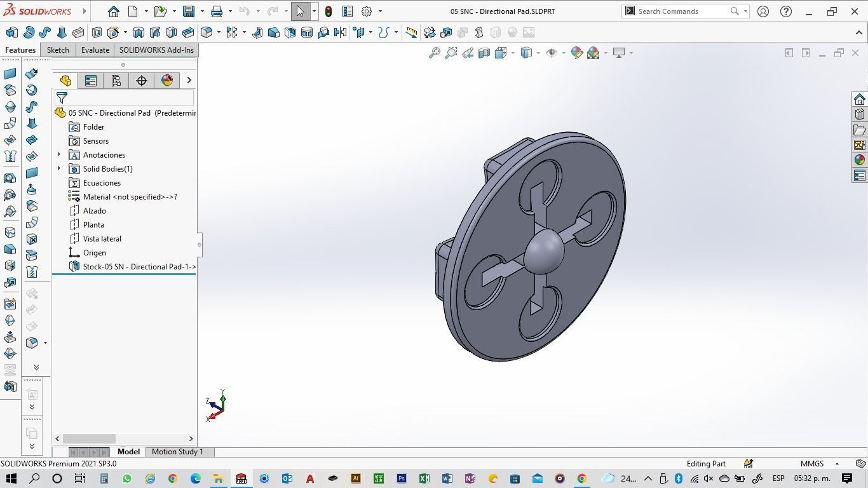Expand the Solid Bodies(1) tree node
Image resolution: width=868 pixels, height=488 pixels.
[x=59, y=169]
